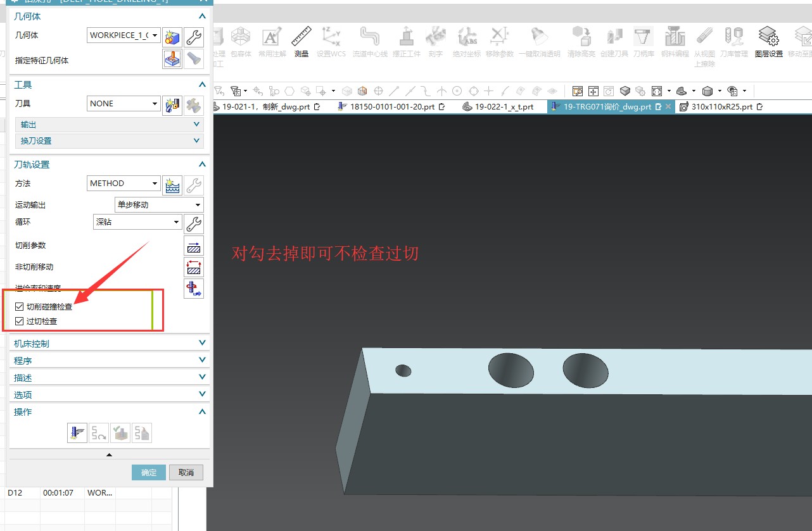Click 流道中心线 runner centerline tool
Viewport: 812px width, 531px height.
tap(370, 42)
